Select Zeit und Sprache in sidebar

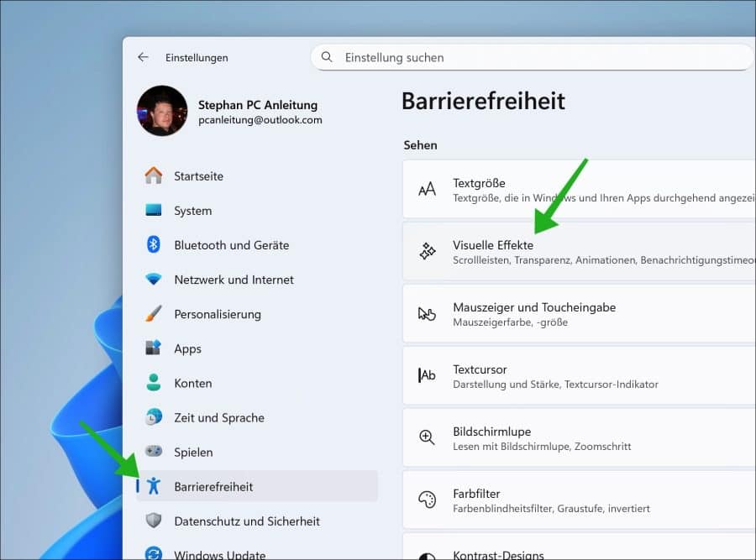tap(218, 417)
